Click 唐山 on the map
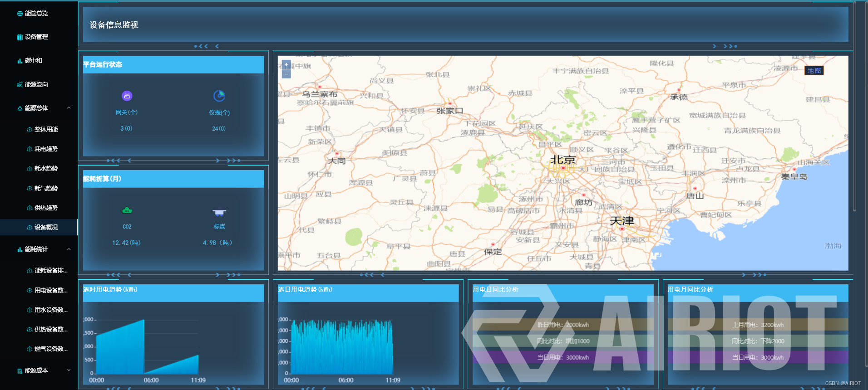The image size is (868, 390). click(695, 196)
